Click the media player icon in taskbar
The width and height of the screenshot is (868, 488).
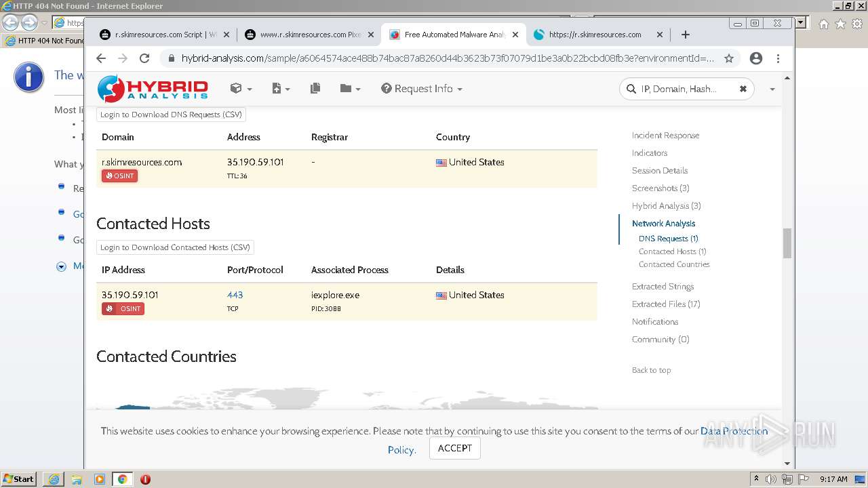100,479
